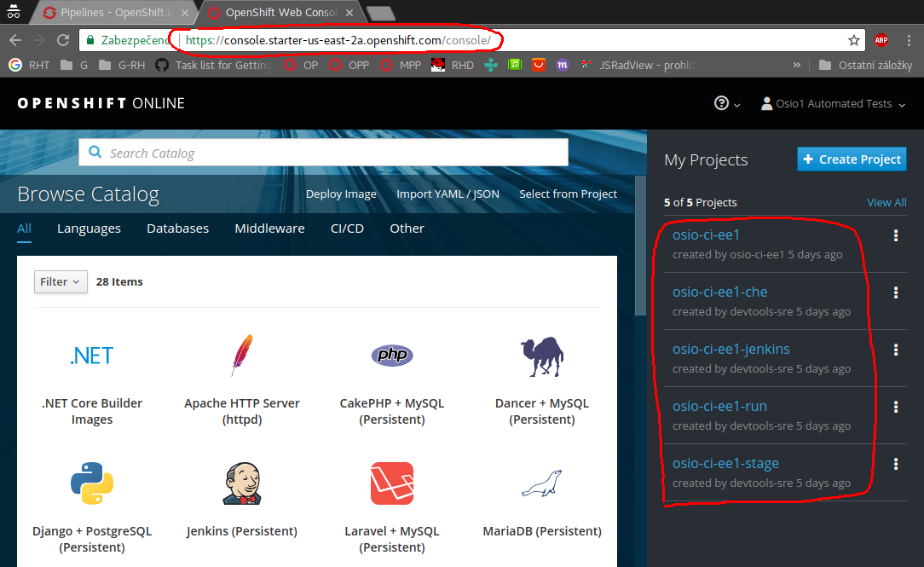
Task: Click the Create Project button
Action: 852,159
